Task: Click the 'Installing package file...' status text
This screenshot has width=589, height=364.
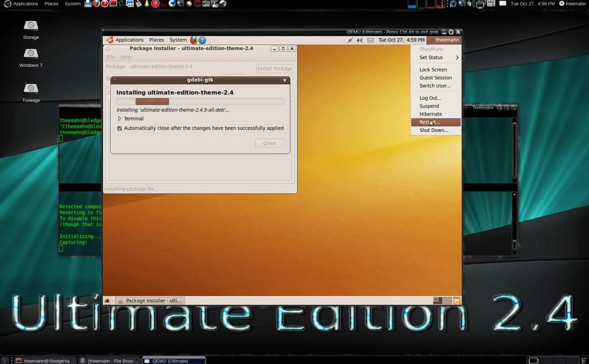Action: (x=131, y=189)
